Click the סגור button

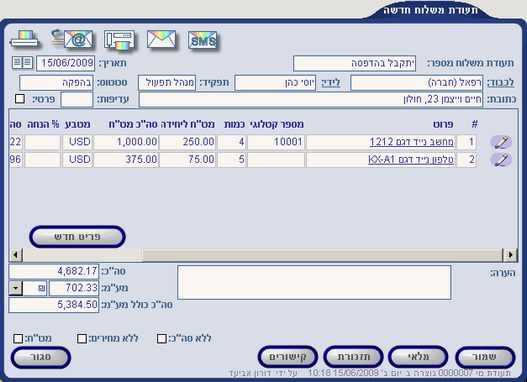tap(41, 357)
